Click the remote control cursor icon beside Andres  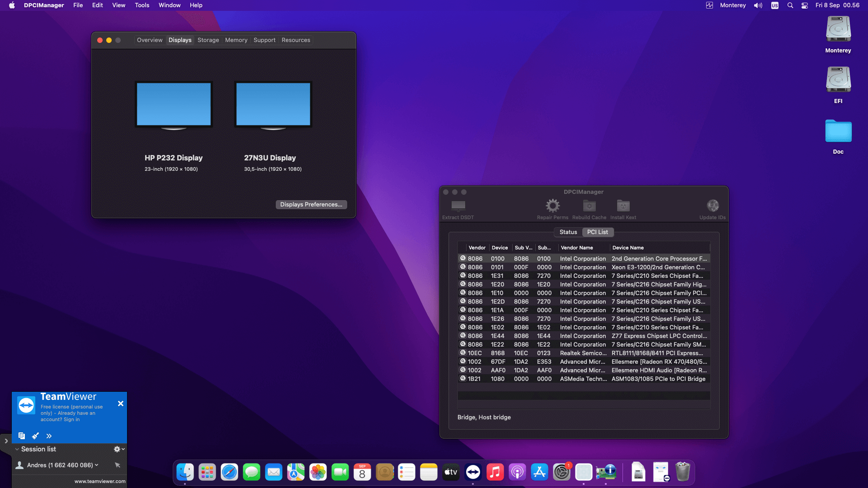[118, 465]
